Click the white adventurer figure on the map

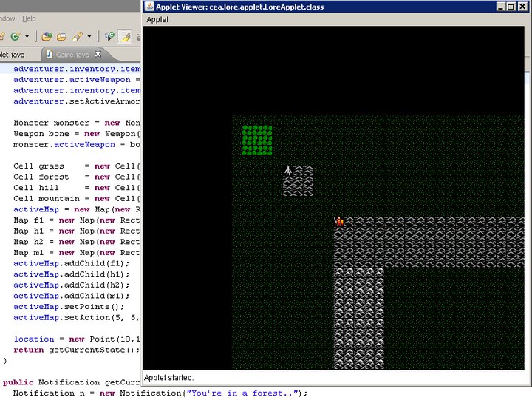click(x=288, y=171)
